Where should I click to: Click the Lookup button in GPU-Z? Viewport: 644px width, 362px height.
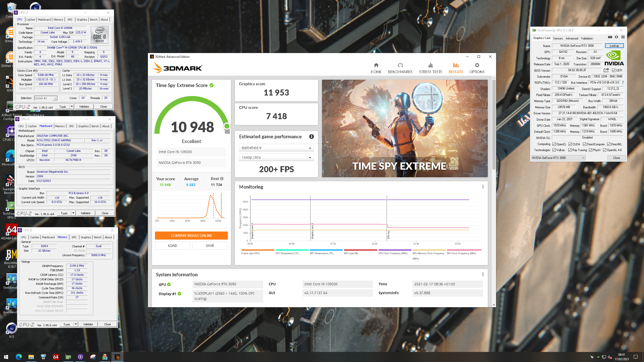point(614,46)
